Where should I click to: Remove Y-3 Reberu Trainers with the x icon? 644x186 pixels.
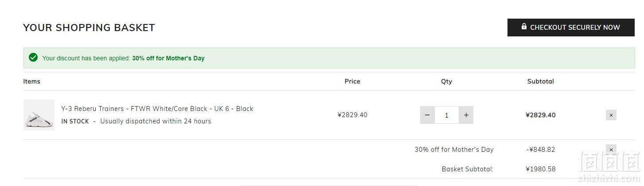611,115
